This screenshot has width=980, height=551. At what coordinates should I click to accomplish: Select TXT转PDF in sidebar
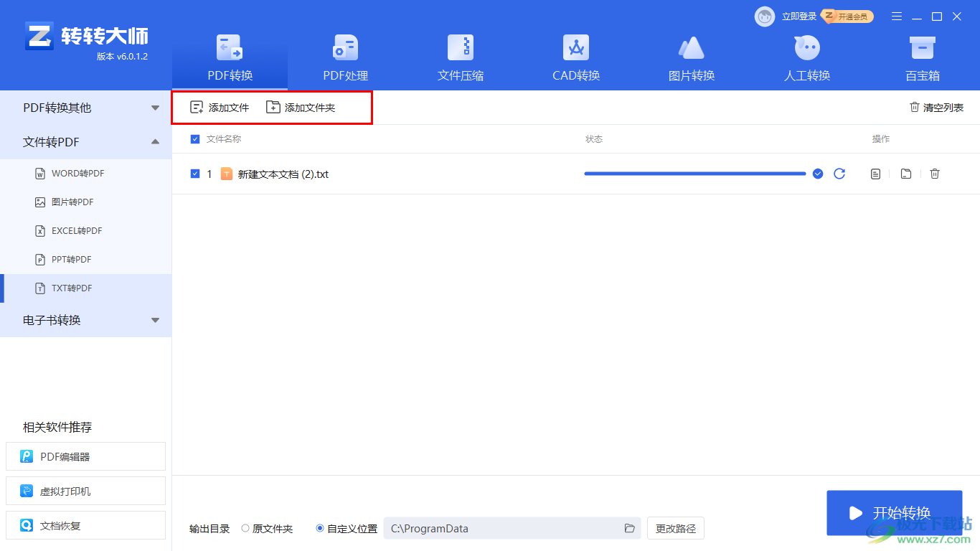point(86,288)
